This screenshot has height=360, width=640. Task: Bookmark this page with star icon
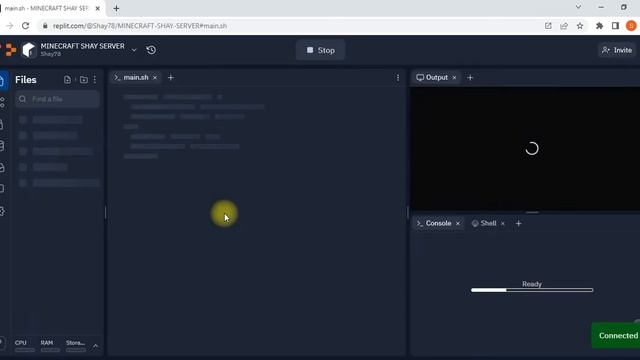(580, 26)
